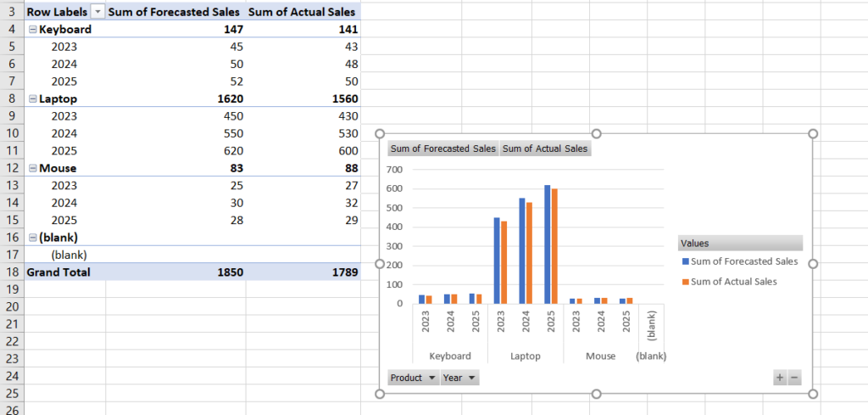Click the Sum of Forecasted Sales chart field button

(x=443, y=149)
